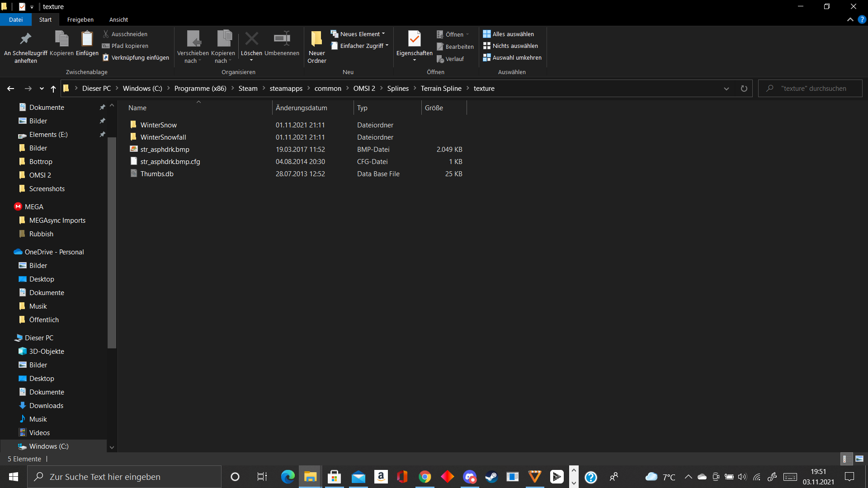
Task: Click the up-directory arrow button
Action: [x=53, y=89]
